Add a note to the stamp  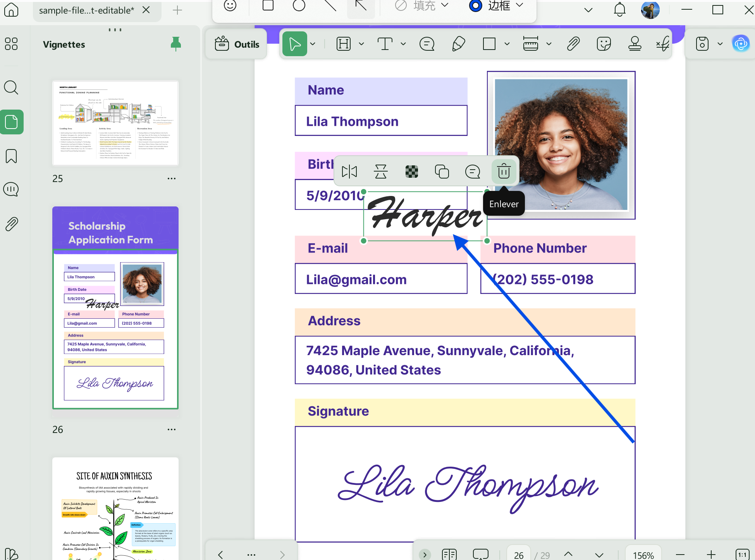pyautogui.click(x=473, y=171)
